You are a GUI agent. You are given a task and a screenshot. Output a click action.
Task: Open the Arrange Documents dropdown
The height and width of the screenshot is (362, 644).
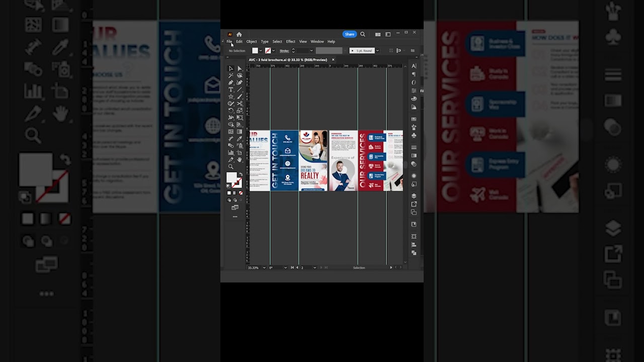pyautogui.click(x=378, y=34)
